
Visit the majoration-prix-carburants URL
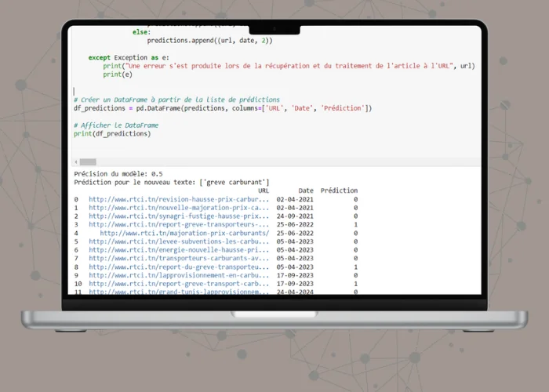tap(184, 234)
